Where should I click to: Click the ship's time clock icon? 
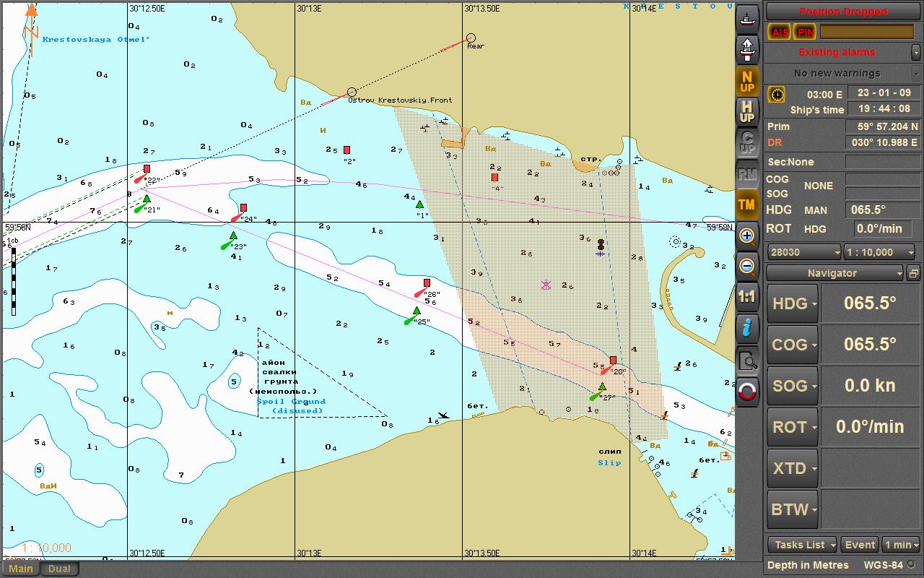point(777,95)
